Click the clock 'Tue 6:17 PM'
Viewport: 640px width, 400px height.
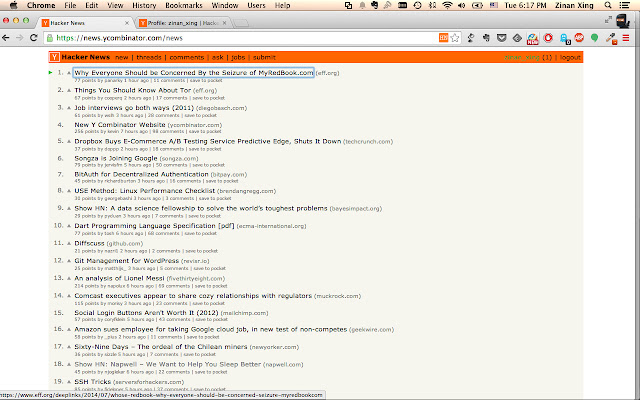(x=525, y=5)
